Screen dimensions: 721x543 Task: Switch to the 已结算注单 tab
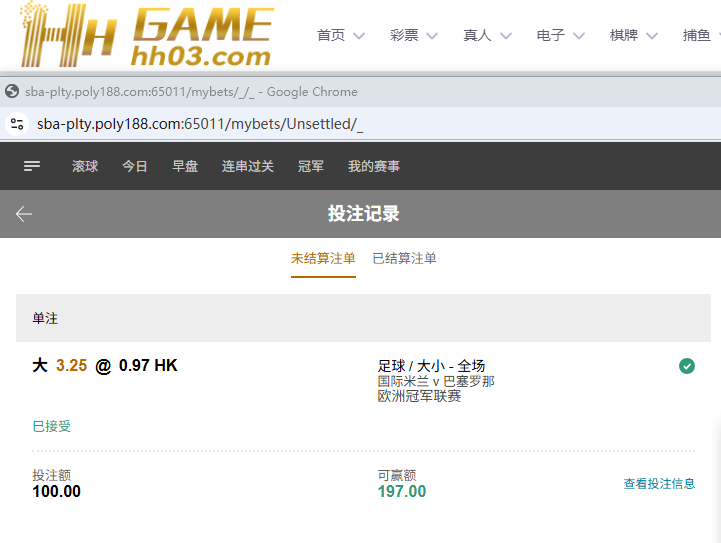[x=404, y=258]
